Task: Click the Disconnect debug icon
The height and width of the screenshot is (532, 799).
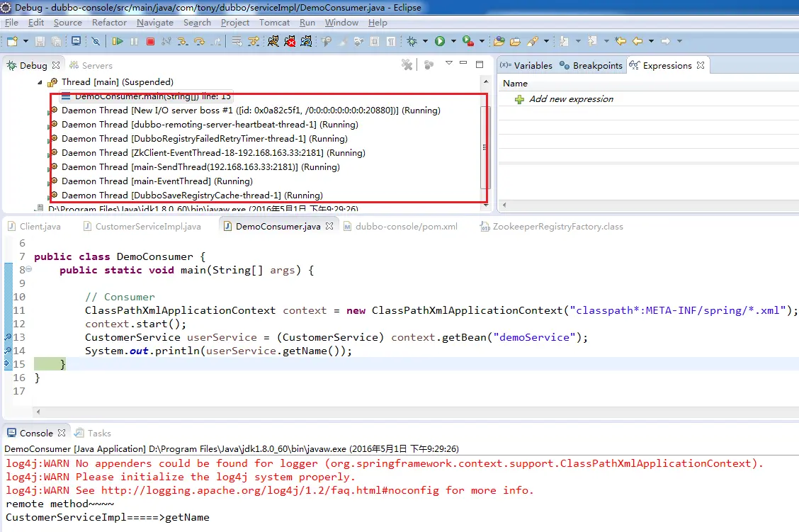Action: tap(166, 41)
